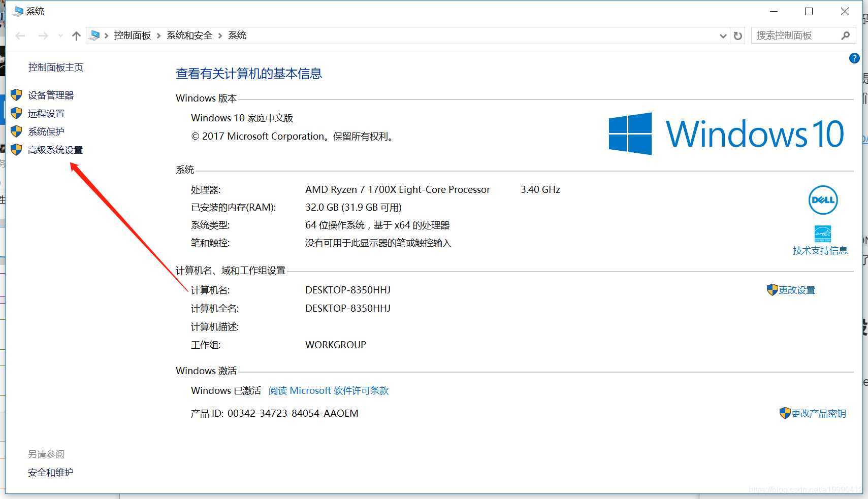This screenshot has width=868, height=499.
Task: Open 安全和维护 link
Action: click(51, 473)
